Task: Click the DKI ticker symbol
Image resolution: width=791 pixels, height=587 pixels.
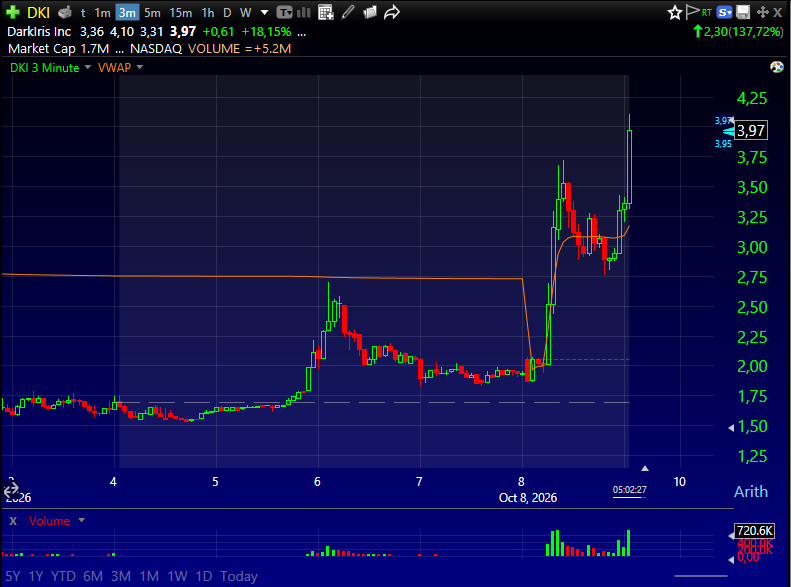Action: coord(38,13)
